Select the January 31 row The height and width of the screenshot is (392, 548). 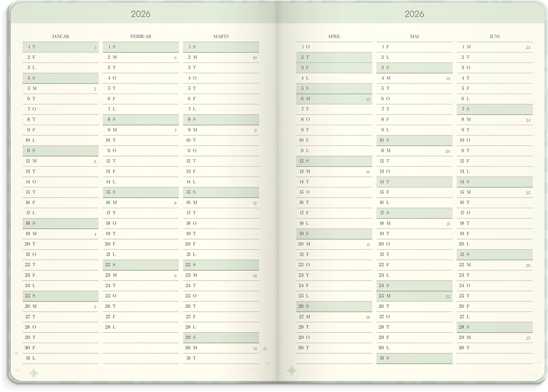pos(61,358)
